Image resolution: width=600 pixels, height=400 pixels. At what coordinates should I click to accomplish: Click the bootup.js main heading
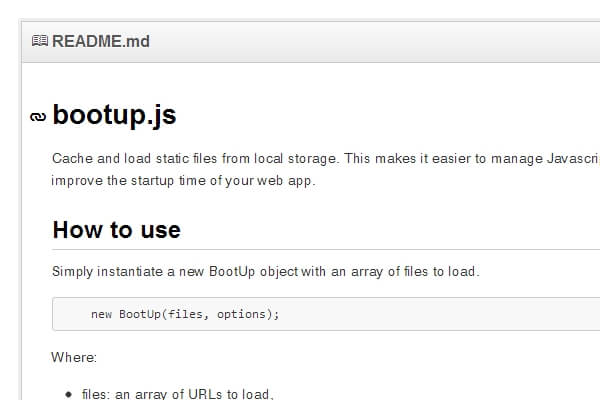pyautogui.click(x=114, y=115)
